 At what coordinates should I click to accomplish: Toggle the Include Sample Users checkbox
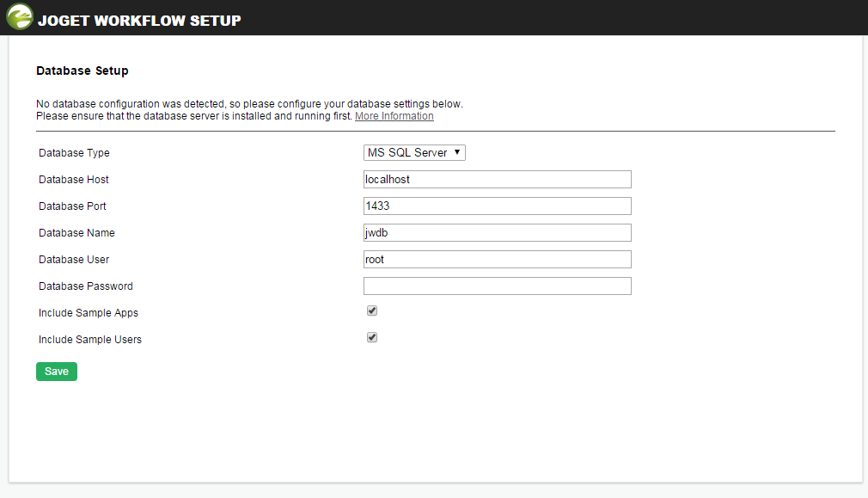[x=372, y=338]
